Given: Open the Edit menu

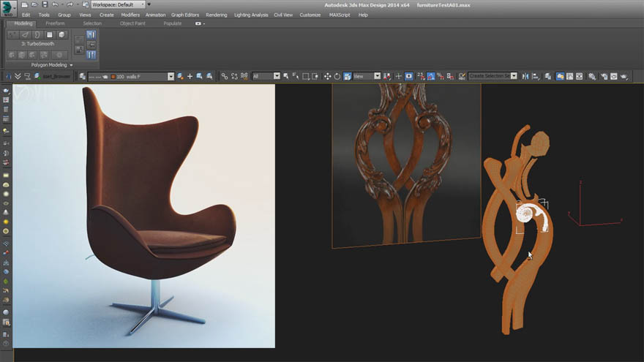Looking at the screenshot, I should coord(26,15).
